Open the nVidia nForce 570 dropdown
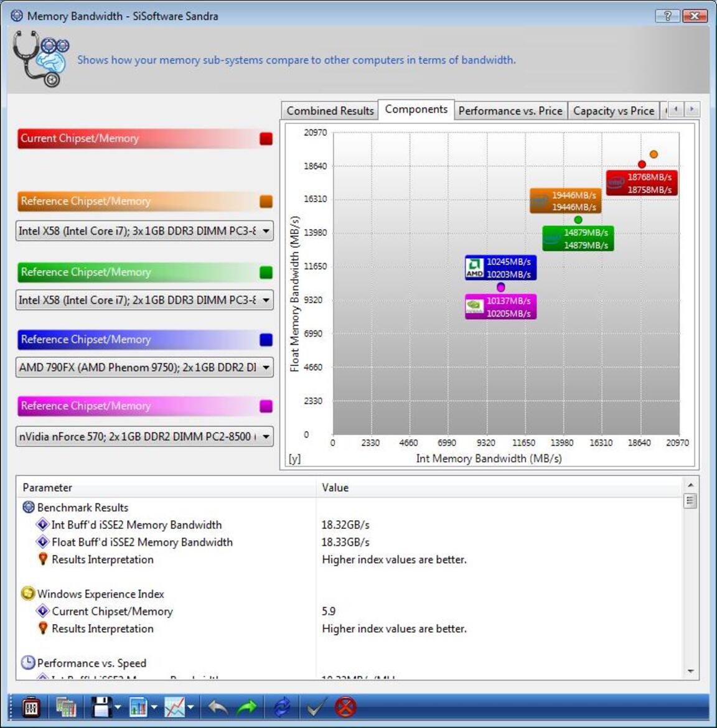This screenshot has width=717, height=728. click(144, 436)
